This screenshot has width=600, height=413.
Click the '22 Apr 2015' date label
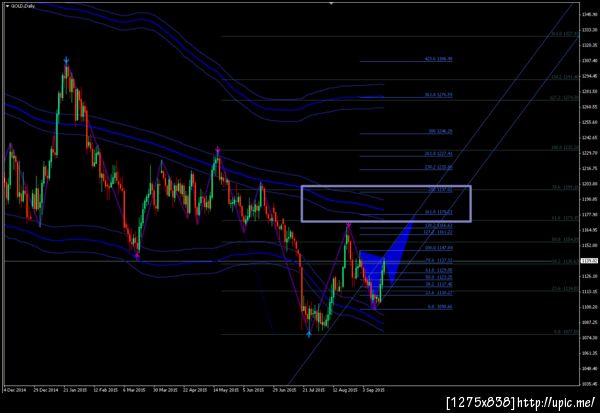pos(195,390)
